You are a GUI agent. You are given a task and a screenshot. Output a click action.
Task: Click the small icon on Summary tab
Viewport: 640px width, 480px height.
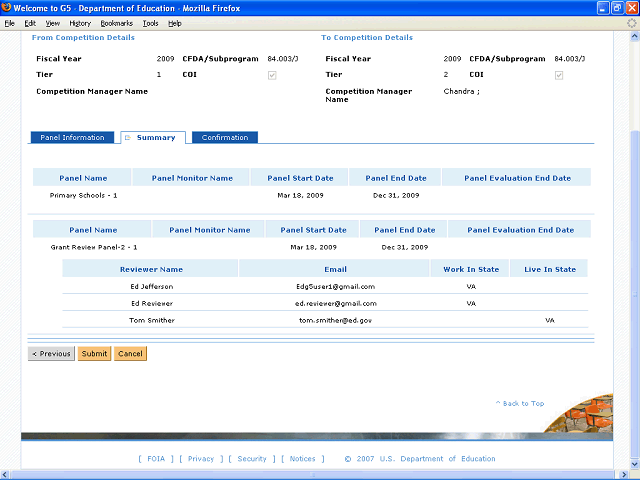pos(127,138)
